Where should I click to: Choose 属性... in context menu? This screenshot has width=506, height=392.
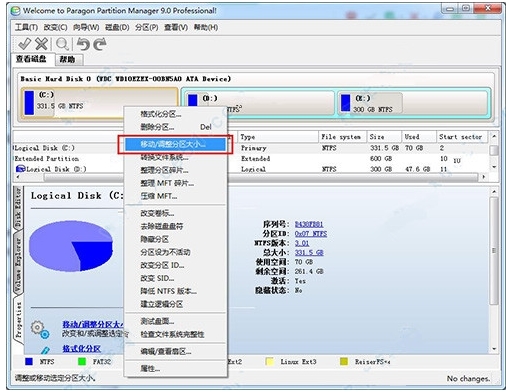[176, 369]
